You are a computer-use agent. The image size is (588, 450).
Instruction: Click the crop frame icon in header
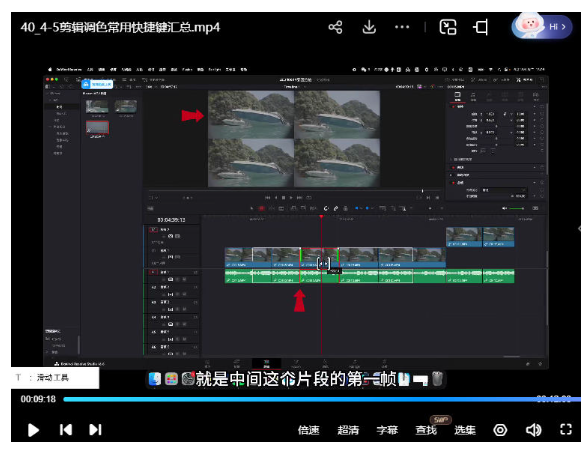[x=481, y=27]
